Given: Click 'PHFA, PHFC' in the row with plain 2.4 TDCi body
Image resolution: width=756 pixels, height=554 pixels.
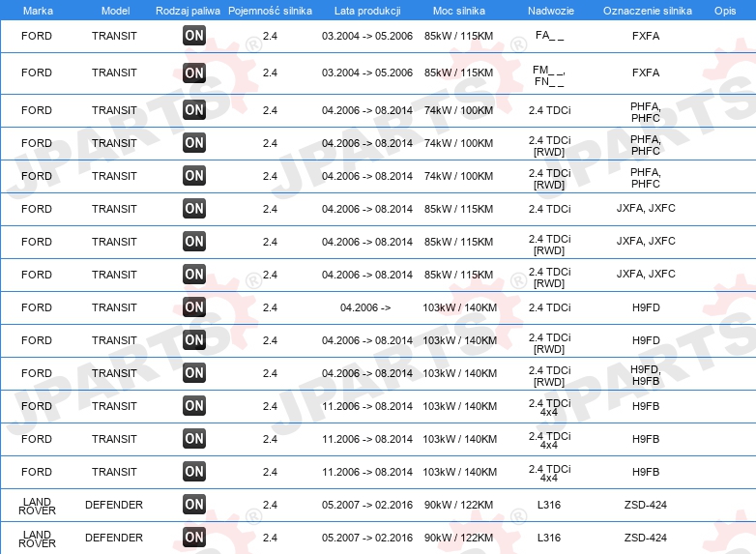Looking at the screenshot, I should (x=646, y=112).
